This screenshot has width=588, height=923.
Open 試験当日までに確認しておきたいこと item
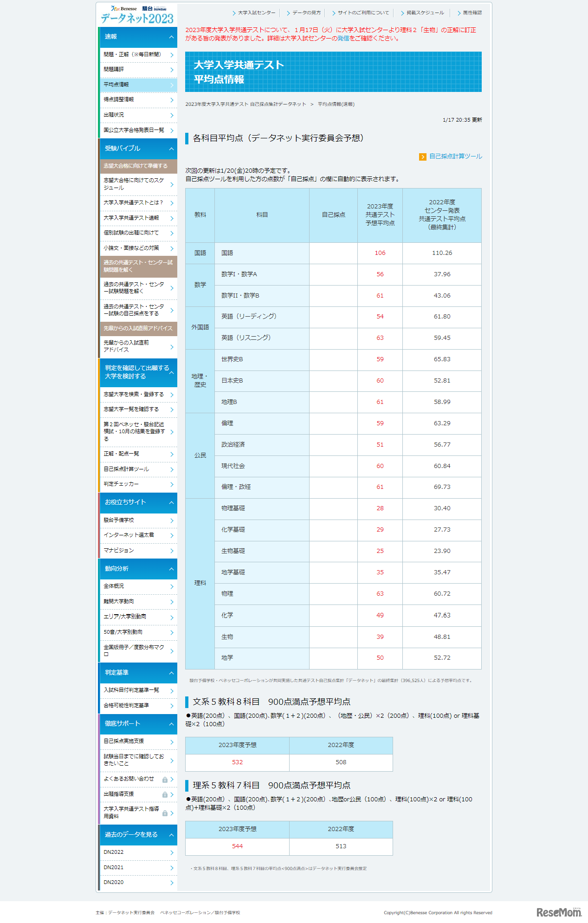click(138, 760)
